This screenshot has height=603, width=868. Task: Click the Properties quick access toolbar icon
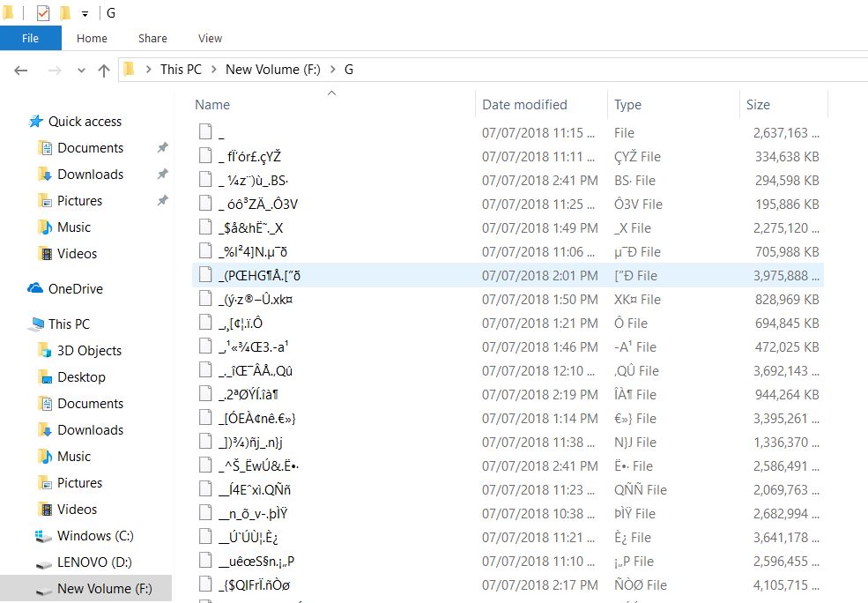pyautogui.click(x=42, y=12)
